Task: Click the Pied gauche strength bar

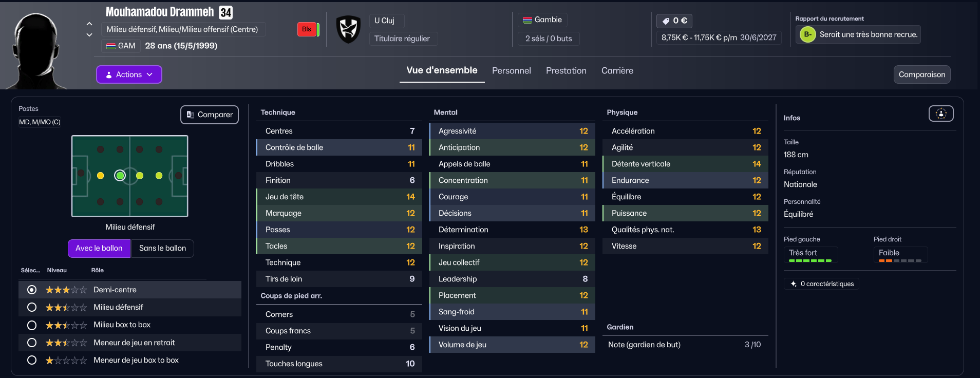Action: click(810, 261)
